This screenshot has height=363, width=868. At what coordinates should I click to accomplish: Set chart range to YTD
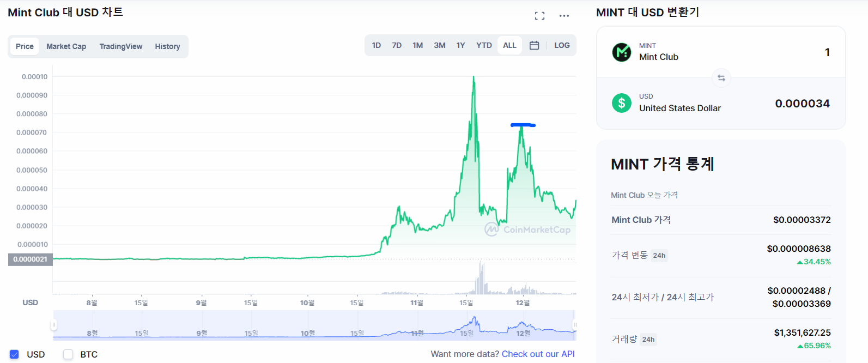(x=484, y=45)
